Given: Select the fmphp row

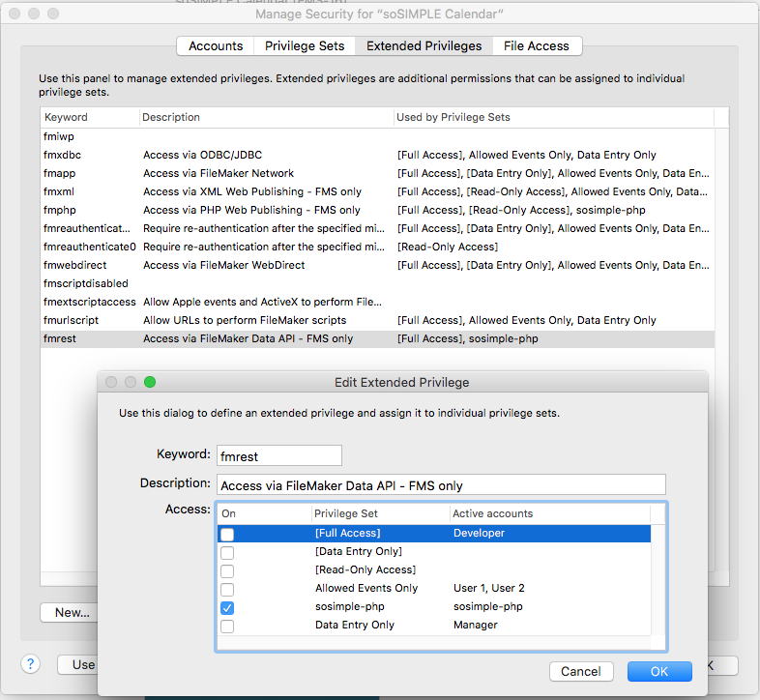Looking at the screenshot, I should (377, 210).
